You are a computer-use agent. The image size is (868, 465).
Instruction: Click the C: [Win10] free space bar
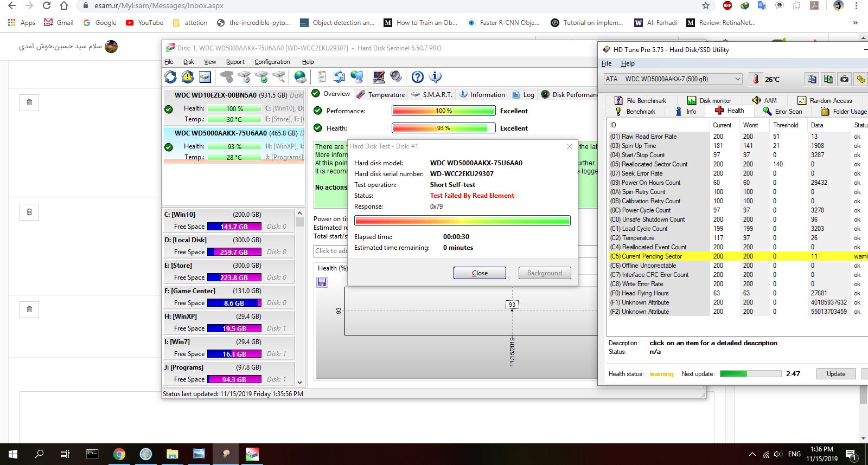click(234, 227)
